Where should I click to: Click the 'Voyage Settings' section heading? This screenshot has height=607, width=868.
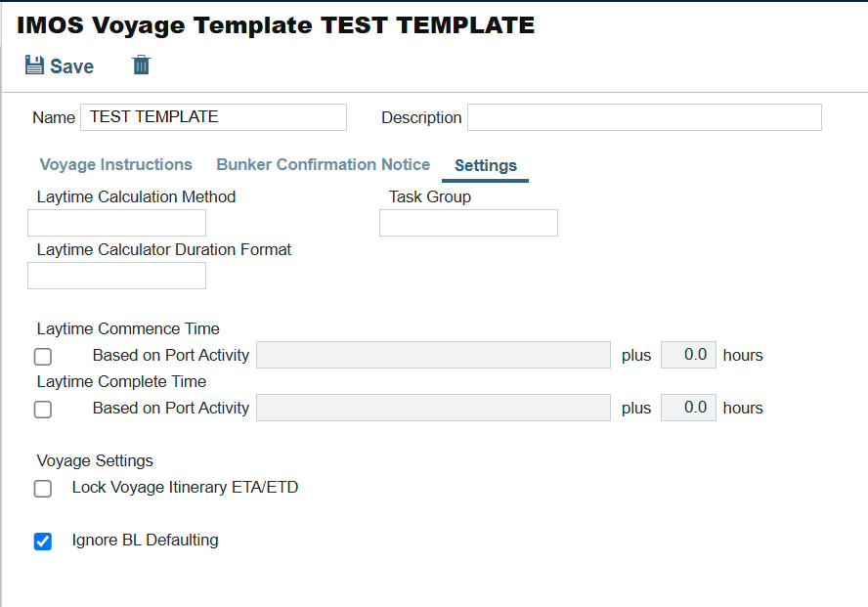[95, 461]
